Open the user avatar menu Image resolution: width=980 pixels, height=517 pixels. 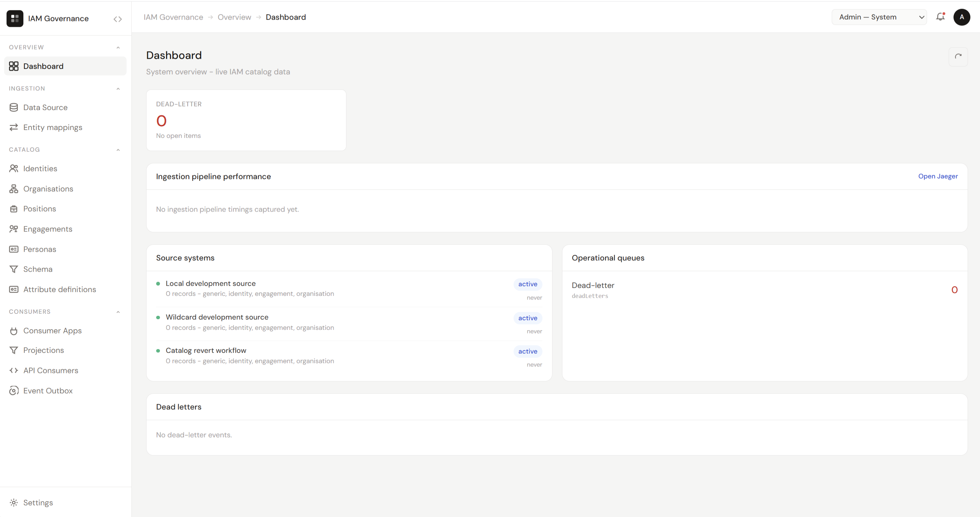click(x=962, y=17)
